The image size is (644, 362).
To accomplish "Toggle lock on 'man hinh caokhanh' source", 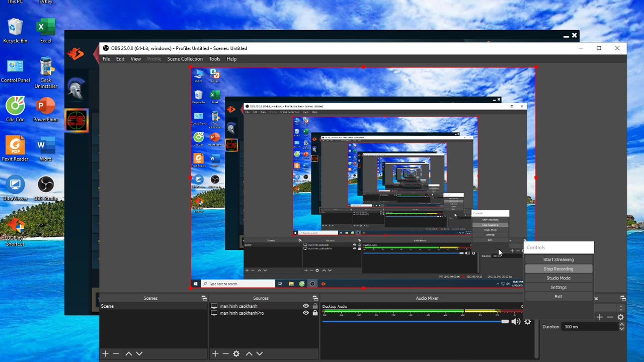I will (315, 306).
